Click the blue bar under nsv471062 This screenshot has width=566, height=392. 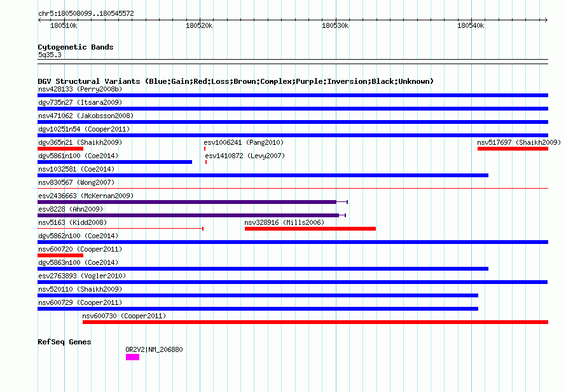pos(293,122)
